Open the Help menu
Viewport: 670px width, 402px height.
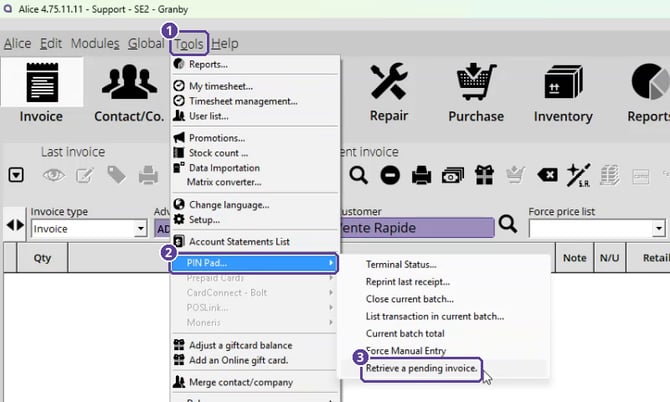pyautogui.click(x=225, y=44)
